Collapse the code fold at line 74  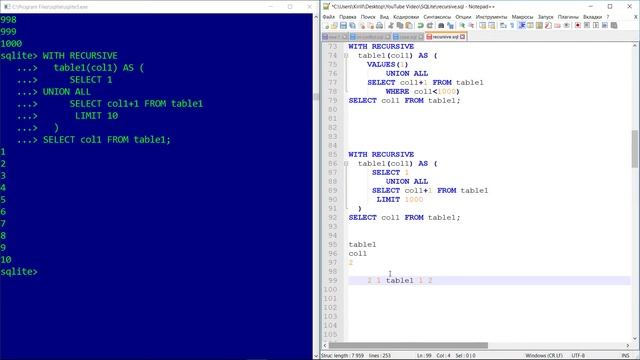tap(346, 56)
